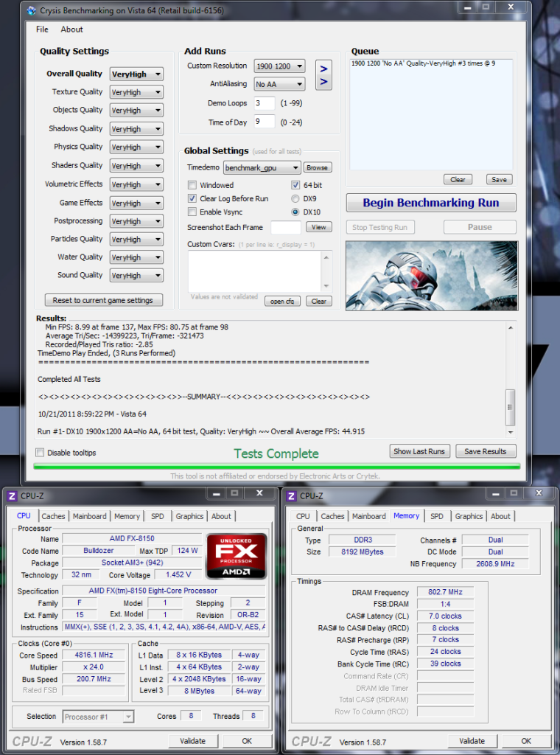Image resolution: width=560 pixels, height=755 pixels.
Task: Expand the Custom Resolution dropdown
Action: pyautogui.click(x=279, y=66)
